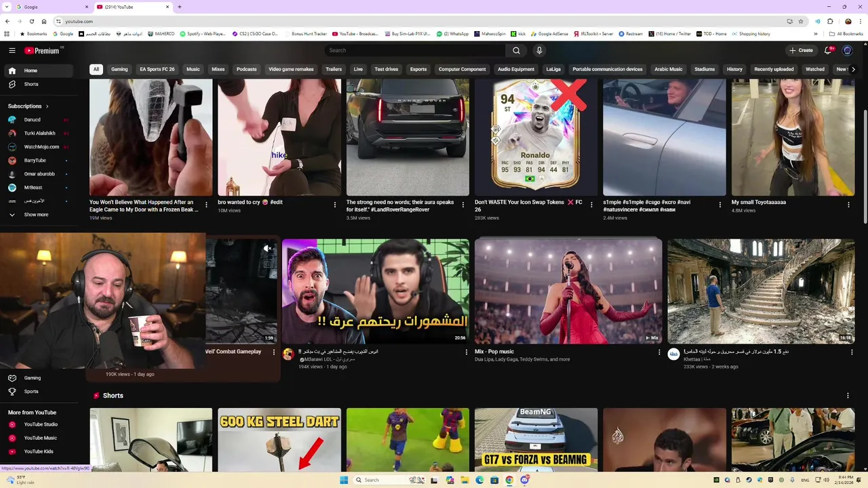The image size is (868, 488).
Task: Open Shorts in the sidebar
Action: click(39, 84)
